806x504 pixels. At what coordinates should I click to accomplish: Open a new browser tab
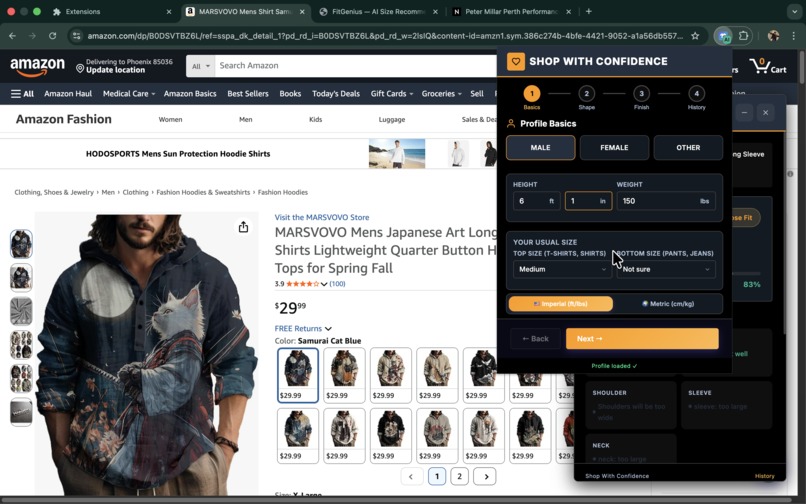coord(589,11)
